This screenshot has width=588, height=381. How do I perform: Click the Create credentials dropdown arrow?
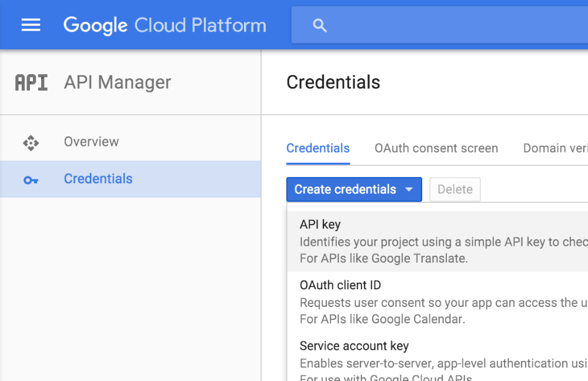click(x=409, y=189)
